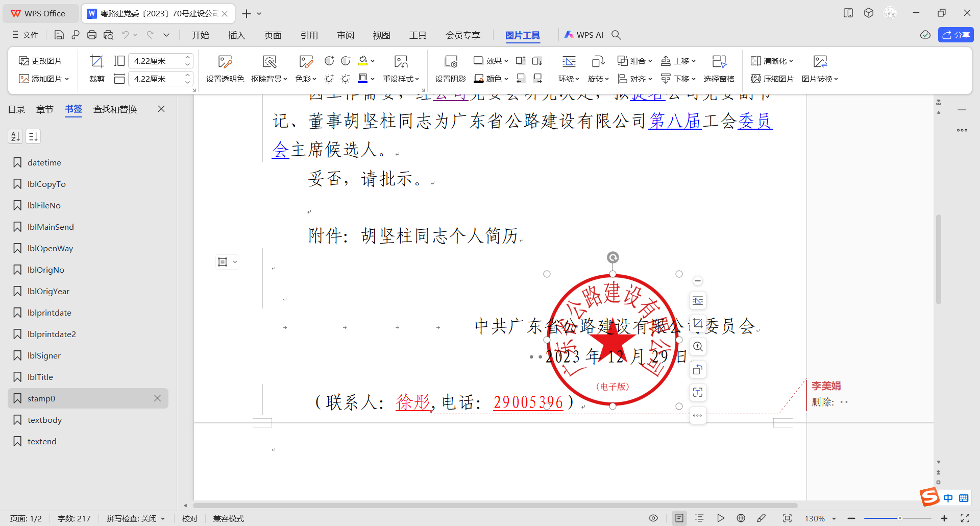This screenshot has height=526, width=980.
Task: Switch to outline view in status bar
Action: pos(700,518)
